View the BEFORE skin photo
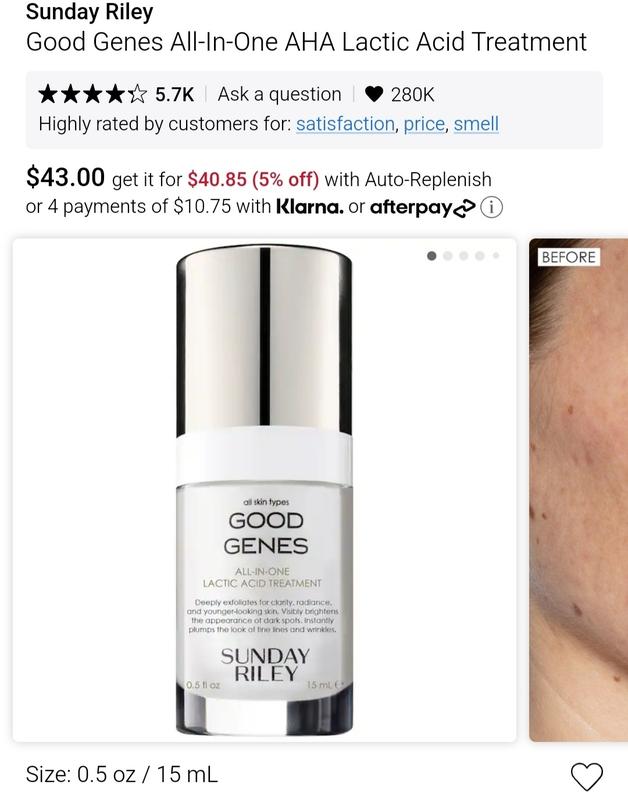The height and width of the screenshot is (800, 628). [x=579, y=490]
